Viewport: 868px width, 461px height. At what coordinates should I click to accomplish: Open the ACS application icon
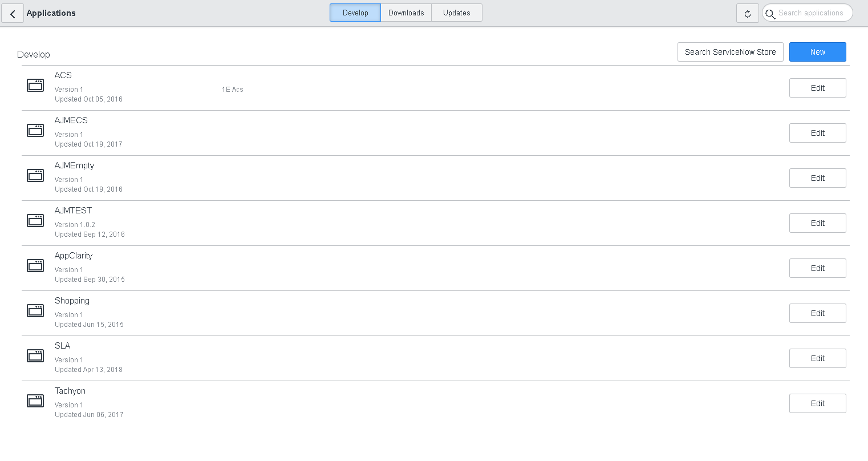coord(35,85)
